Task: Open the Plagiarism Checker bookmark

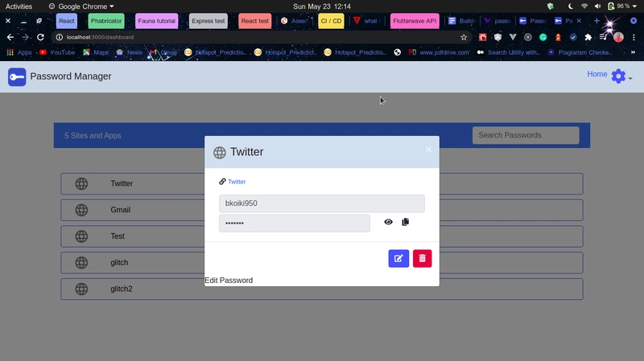Action: tap(580, 52)
